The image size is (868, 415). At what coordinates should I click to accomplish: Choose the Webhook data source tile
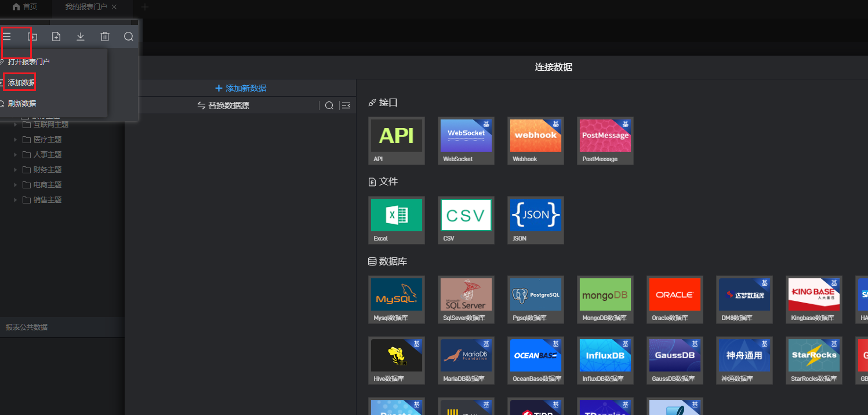tap(536, 141)
